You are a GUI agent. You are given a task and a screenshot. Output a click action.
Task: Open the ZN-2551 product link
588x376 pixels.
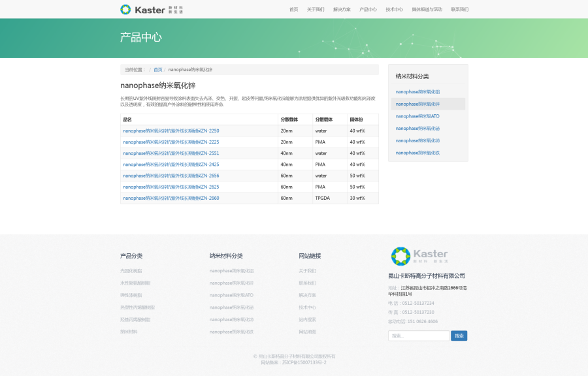click(171, 153)
